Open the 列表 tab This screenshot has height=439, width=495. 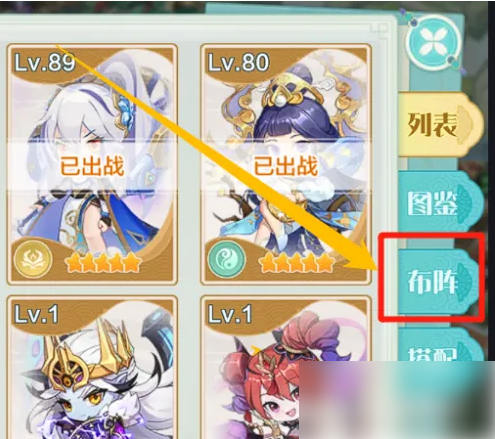coord(440,125)
